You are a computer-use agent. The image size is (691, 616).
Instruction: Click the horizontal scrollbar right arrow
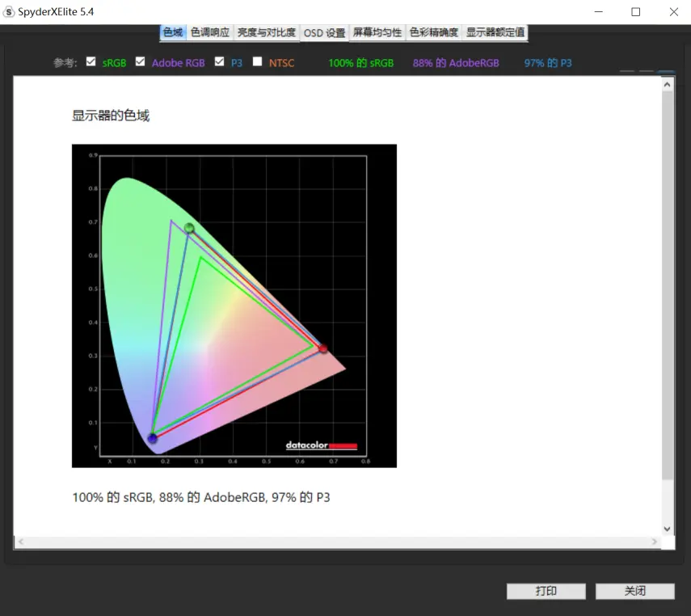coord(655,542)
